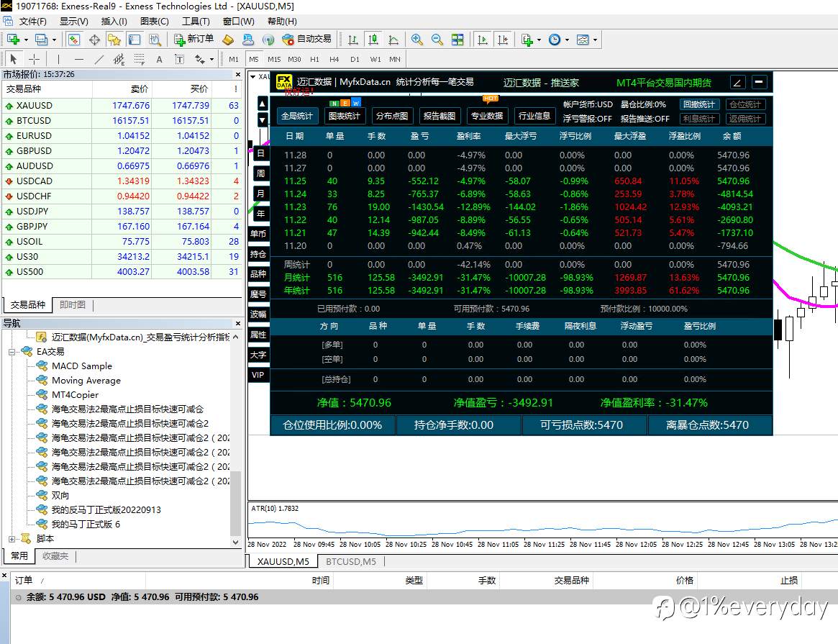This screenshot has height=644, width=838.
Task: Click the zoom out magnifier icon
Action: coord(437,40)
